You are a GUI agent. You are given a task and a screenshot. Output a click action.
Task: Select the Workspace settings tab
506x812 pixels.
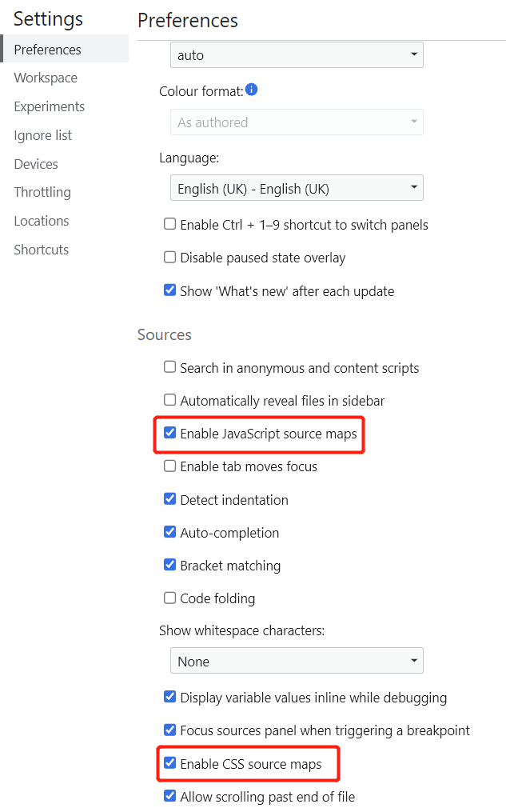(46, 78)
